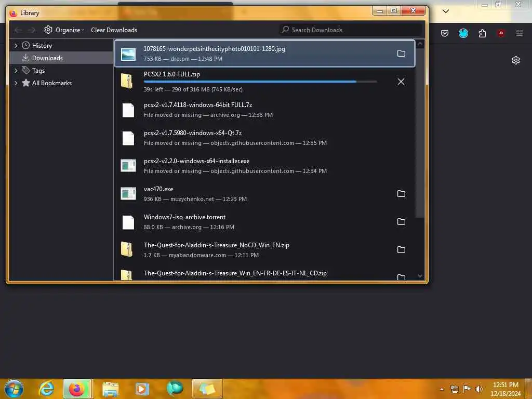Image resolution: width=532 pixels, height=399 pixels.
Task: Click the downloads list scroll-down arrow
Action: [x=420, y=276]
